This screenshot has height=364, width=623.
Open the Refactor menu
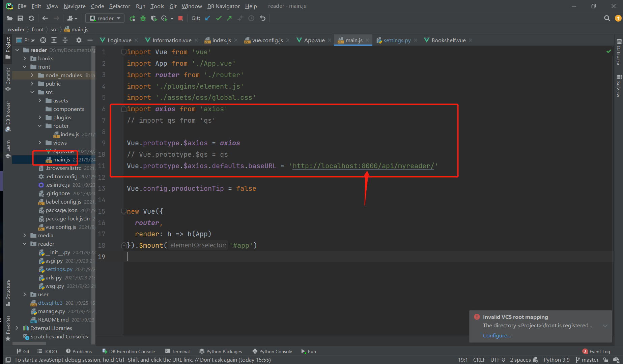pyautogui.click(x=119, y=6)
